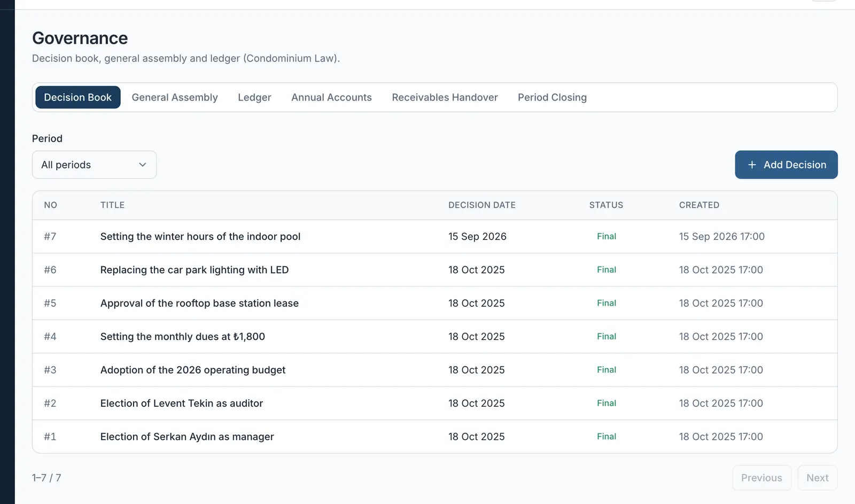
Task: Click the Final status of decision #6
Action: pos(607,270)
